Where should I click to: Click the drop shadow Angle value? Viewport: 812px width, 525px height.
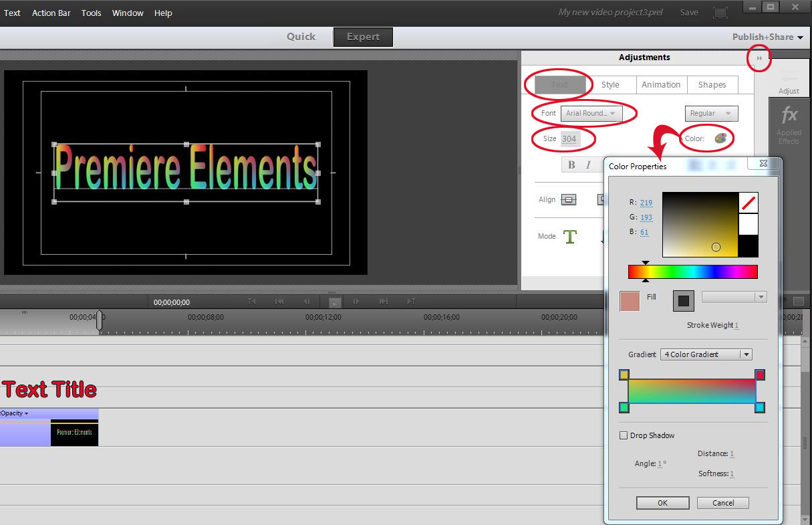pos(660,463)
